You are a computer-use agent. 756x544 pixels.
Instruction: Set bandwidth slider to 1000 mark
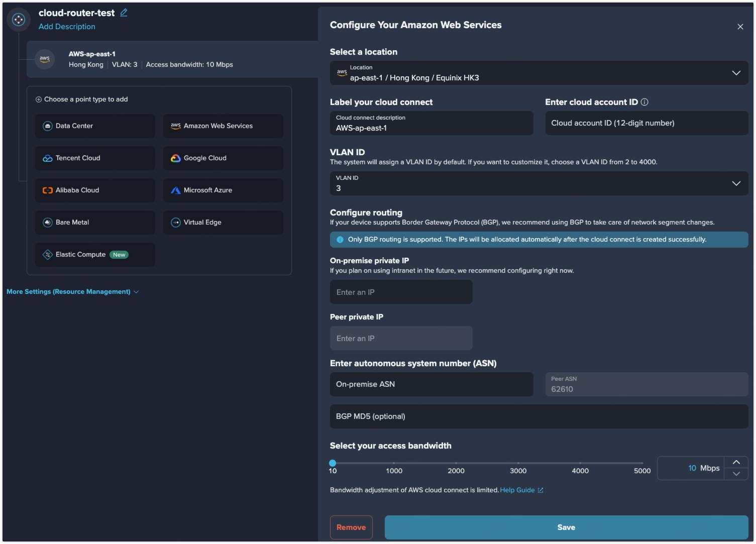(x=394, y=463)
